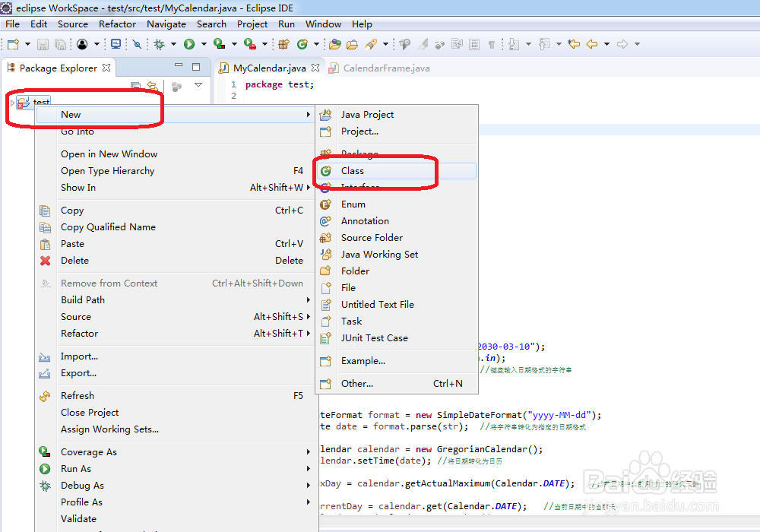Screen dimensions: 760x532
Task: Click the Next Annotation toolbar icon
Action: [514, 44]
